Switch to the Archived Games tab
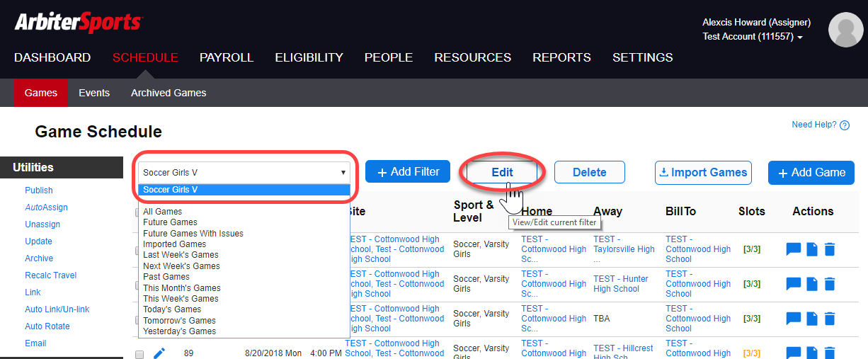Screen dimensions: 868x359 coord(169,93)
